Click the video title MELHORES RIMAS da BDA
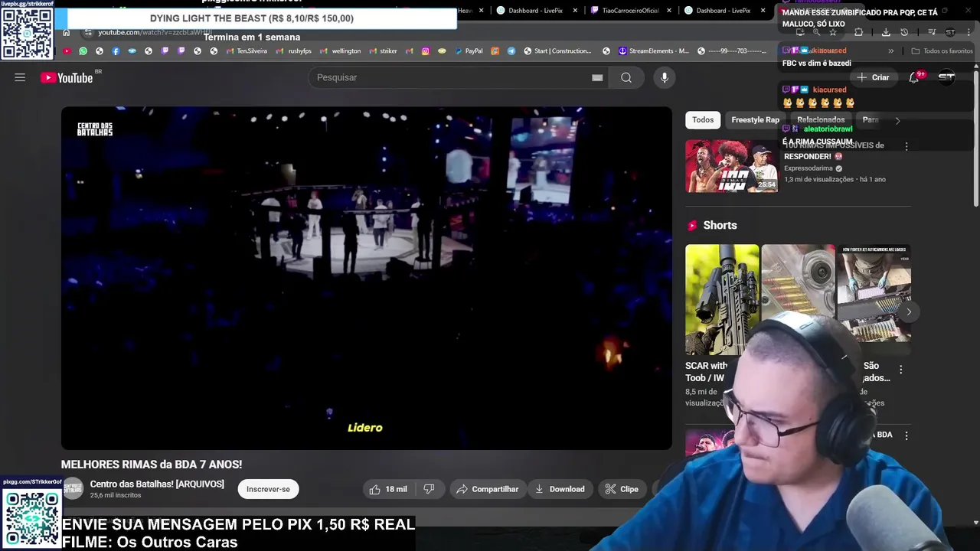The height and width of the screenshot is (551, 980). click(152, 465)
